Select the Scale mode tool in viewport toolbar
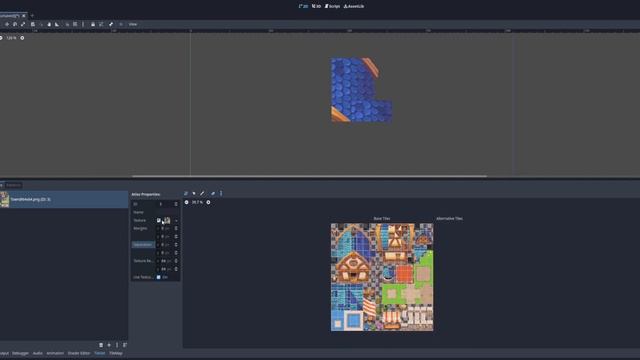Image resolution: width=640 pixels, height=360 pixels. coord(23,24)
